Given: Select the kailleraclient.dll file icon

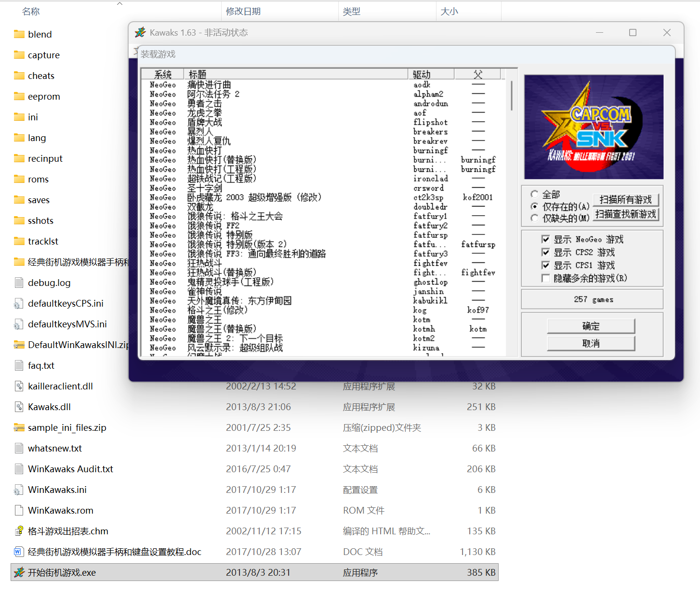Looking at the screenshot, I should point(19,386).
